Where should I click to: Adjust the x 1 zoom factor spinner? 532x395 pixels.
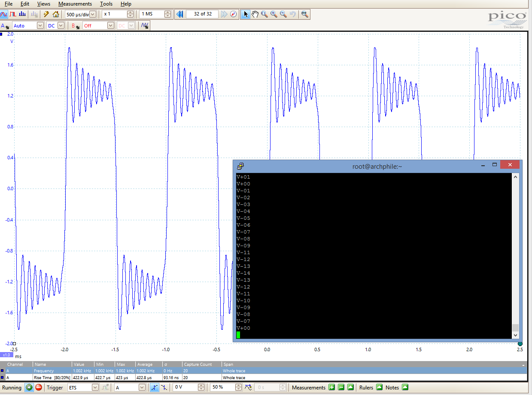(130, 14)
